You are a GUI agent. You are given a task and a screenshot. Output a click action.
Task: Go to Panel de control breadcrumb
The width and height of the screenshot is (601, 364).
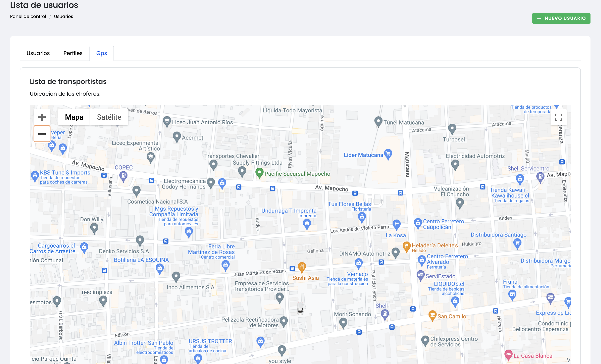(28, 16)
